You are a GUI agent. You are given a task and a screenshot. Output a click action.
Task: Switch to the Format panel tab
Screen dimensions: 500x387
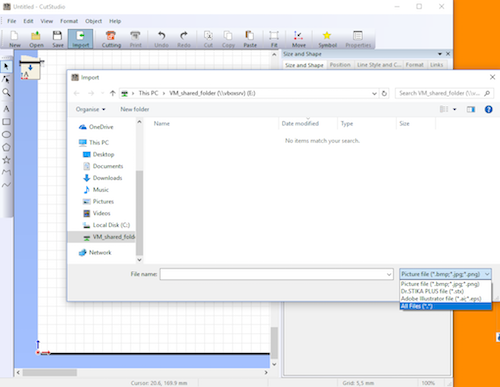point(414,65)
